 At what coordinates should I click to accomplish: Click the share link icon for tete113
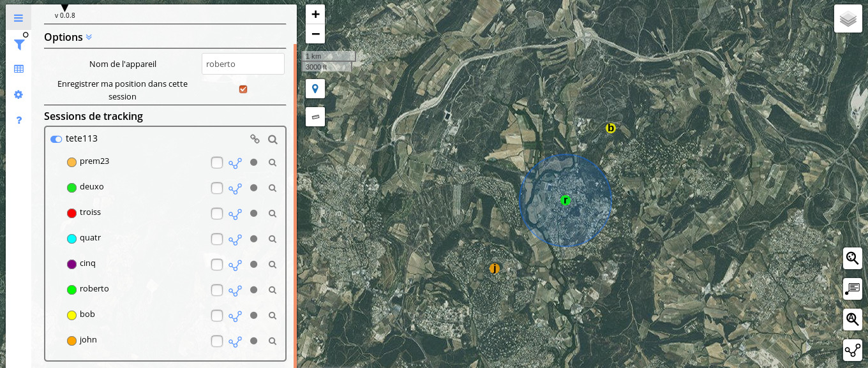(255, 139)
